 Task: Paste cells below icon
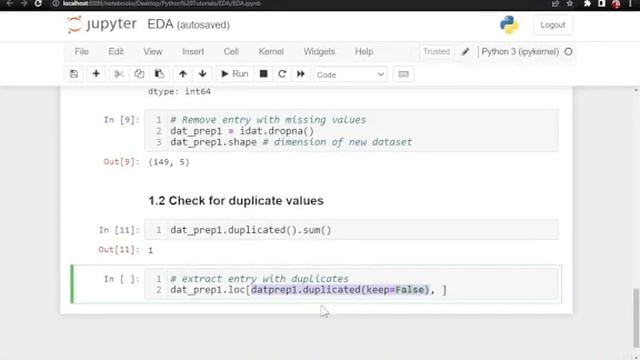click(159, 74)
